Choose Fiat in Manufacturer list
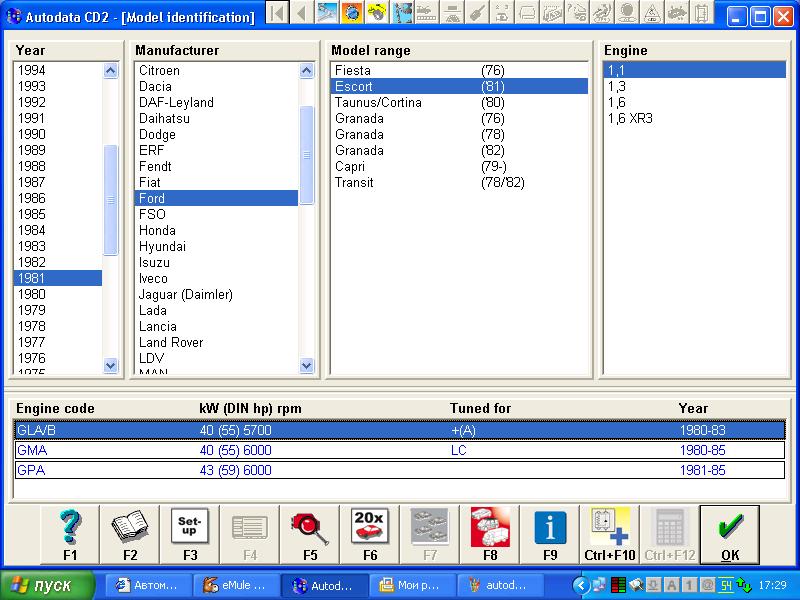This screenshot has width=800, height=600. point(216,182)
